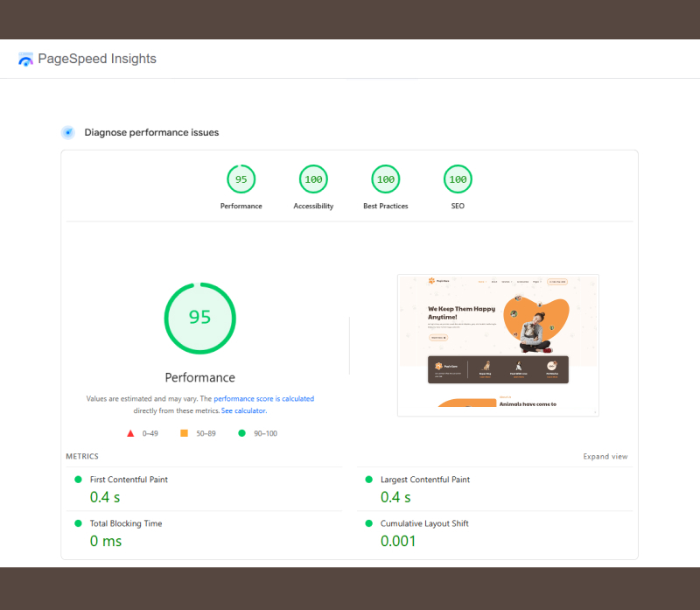This screenshot has width=700, height=610.
Task: Select the Accessibility score gauge
Action: 313,179
